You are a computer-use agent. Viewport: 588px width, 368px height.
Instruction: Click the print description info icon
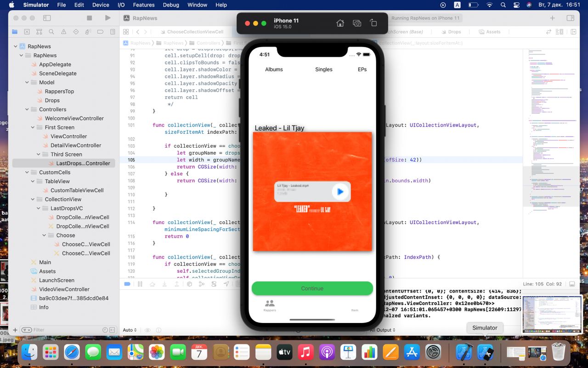[158, 330]
